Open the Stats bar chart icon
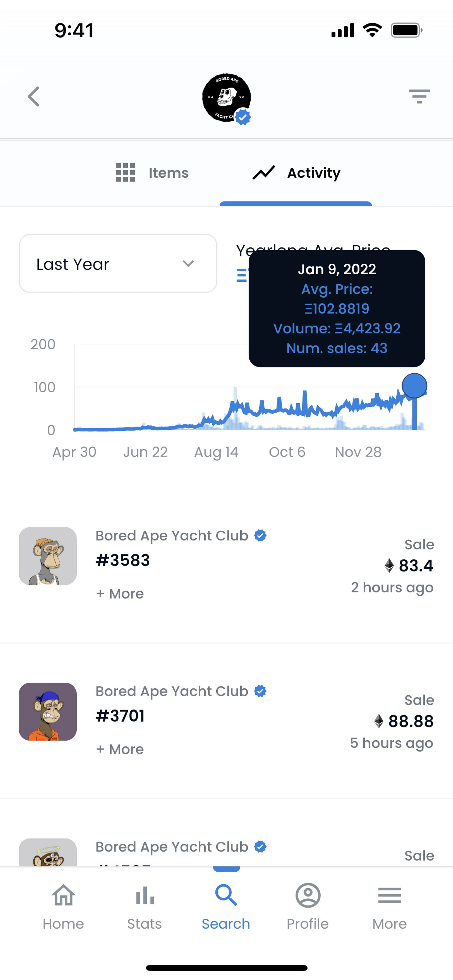The width and height of the screenshot is (453, 980). (145, 896)
